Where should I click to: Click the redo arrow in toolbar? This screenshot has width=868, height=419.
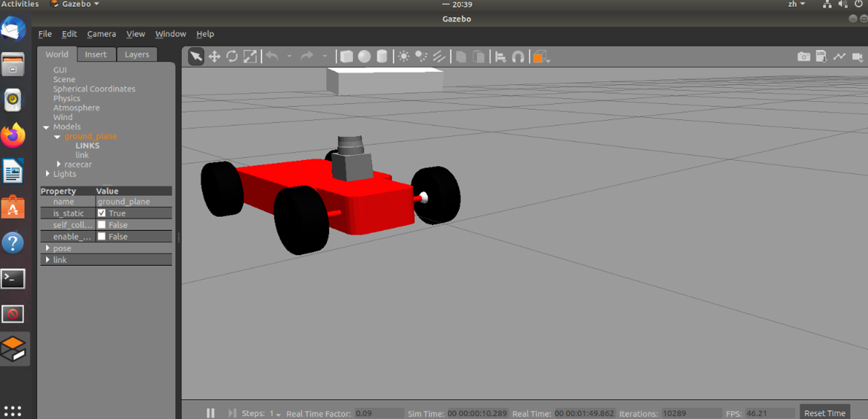coord(307,56)
